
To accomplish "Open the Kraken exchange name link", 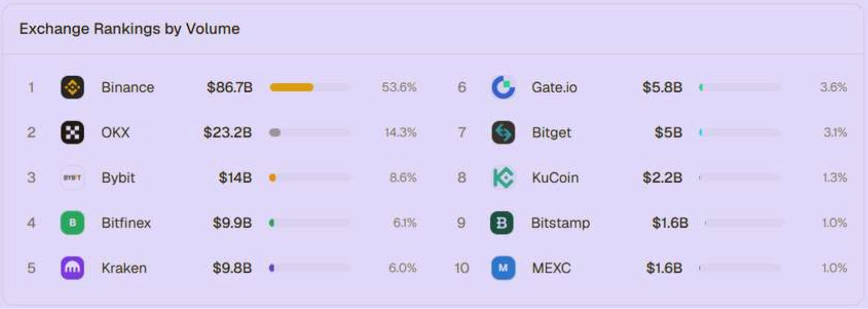I will (124, 268).
